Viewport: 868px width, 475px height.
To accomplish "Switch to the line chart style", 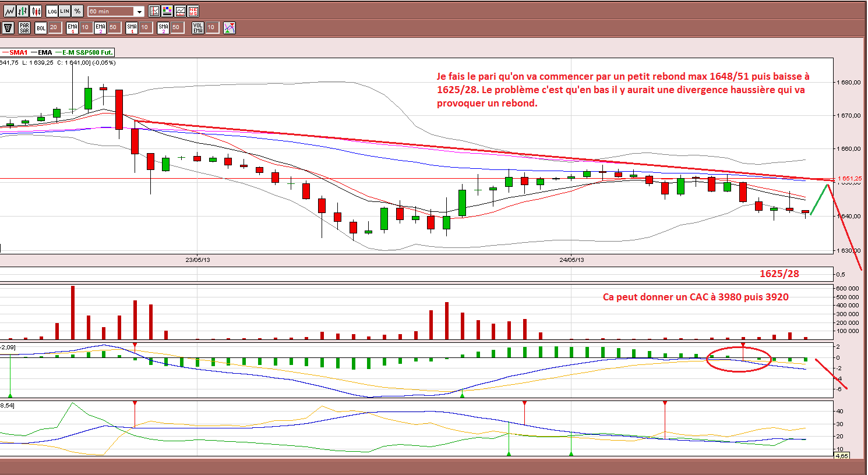I will click(9, 11).
